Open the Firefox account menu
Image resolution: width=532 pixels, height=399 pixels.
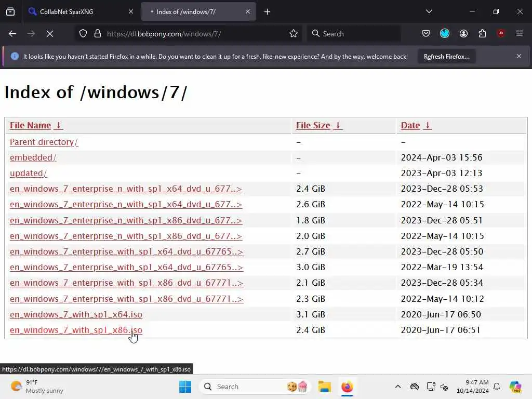click(463, 34)
